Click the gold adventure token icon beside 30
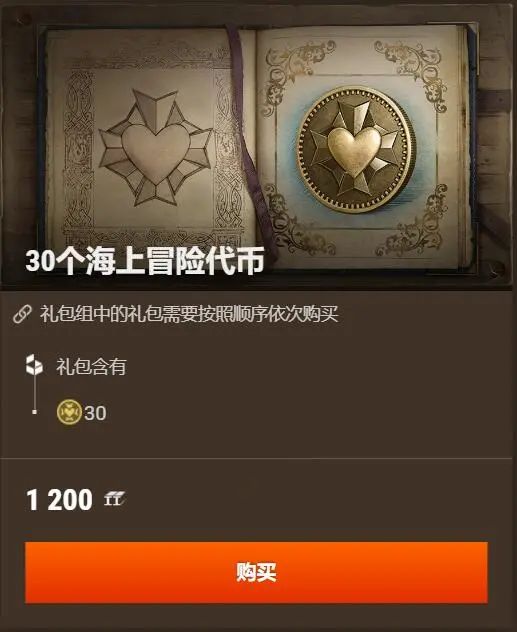Viewport: 517px width, 632px height. 69,412
